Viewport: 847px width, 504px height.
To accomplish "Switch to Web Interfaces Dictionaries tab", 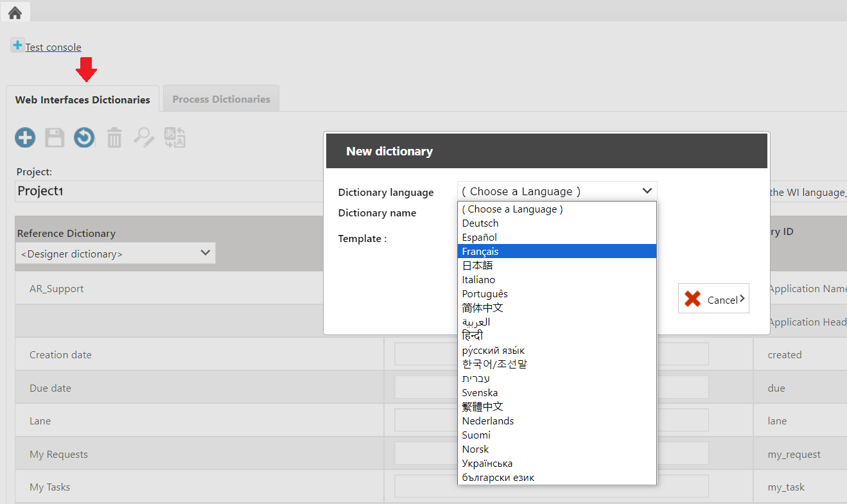I will [83, 100].
